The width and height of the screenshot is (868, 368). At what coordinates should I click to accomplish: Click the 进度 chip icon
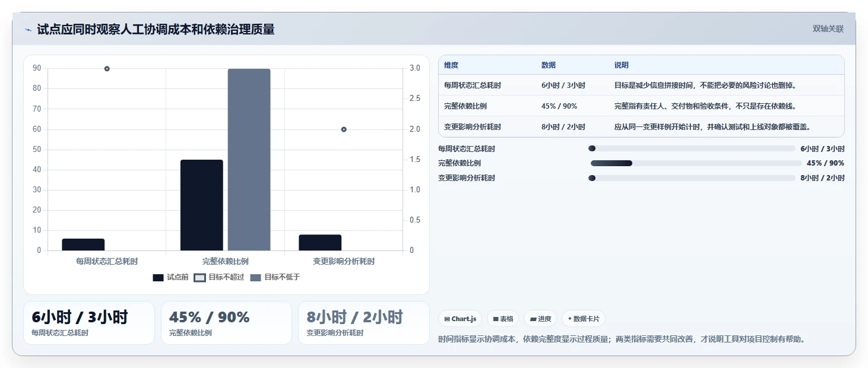[x=533, y=319]
